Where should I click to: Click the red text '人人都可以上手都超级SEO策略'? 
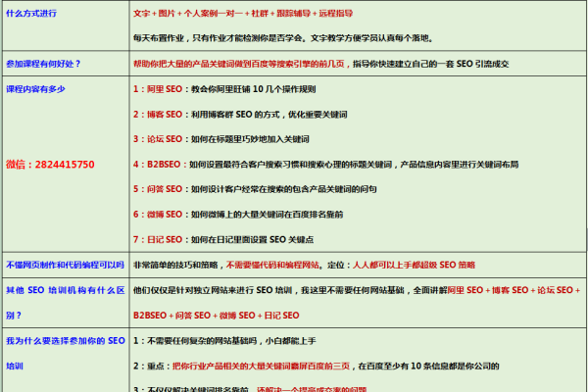[414, 265]
